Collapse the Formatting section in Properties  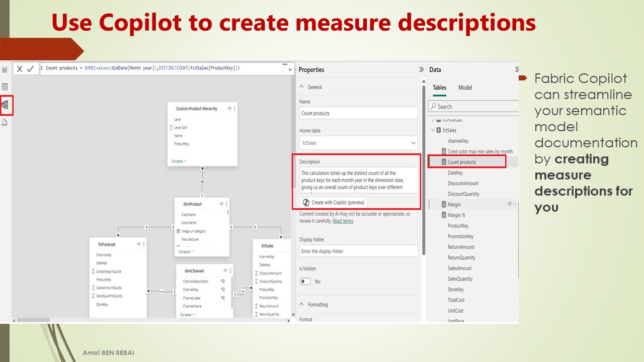click(x=302, y=305)
